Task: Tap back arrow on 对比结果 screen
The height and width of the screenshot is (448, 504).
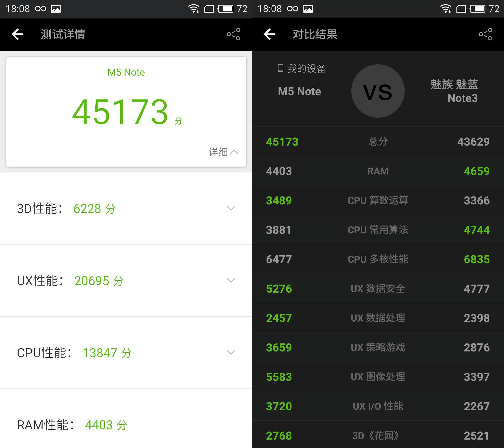Action: 269,34
